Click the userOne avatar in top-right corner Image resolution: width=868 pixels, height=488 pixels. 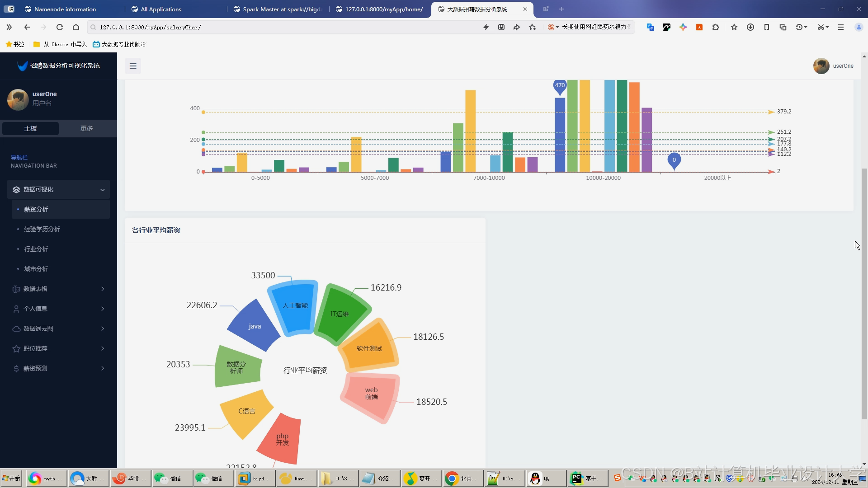821,66
